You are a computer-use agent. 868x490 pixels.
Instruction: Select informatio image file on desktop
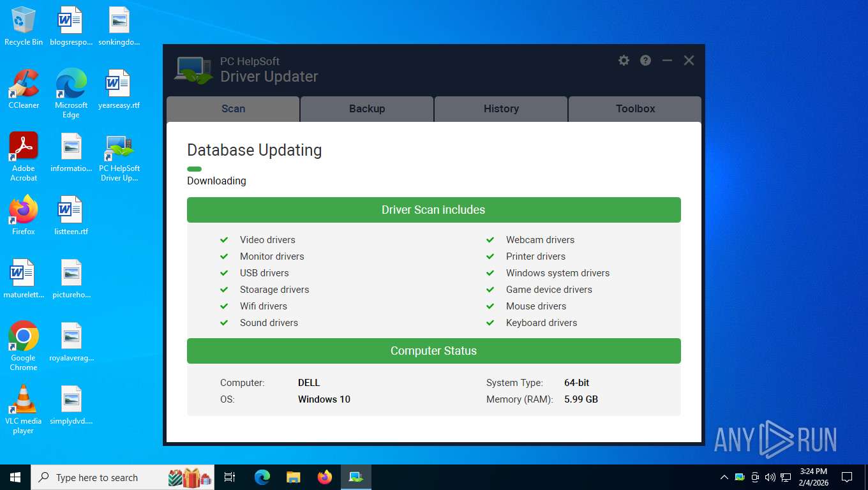(x=71, y=152)
